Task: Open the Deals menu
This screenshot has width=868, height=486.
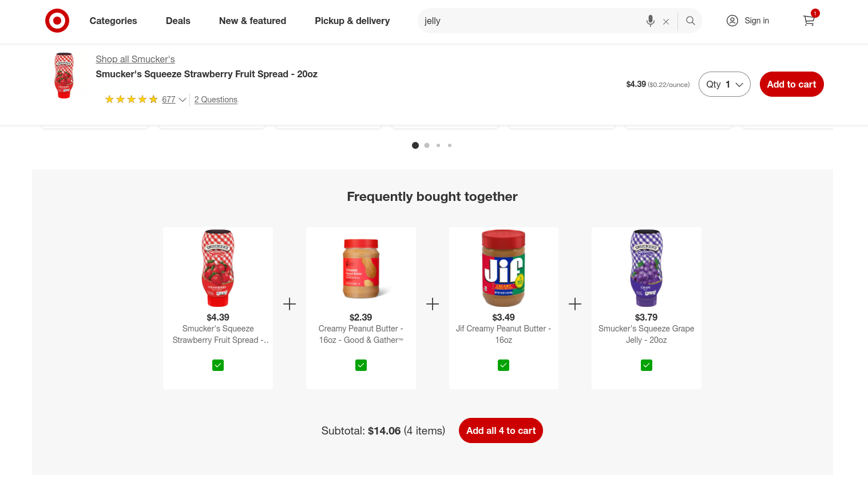Action: click(178, 21)
